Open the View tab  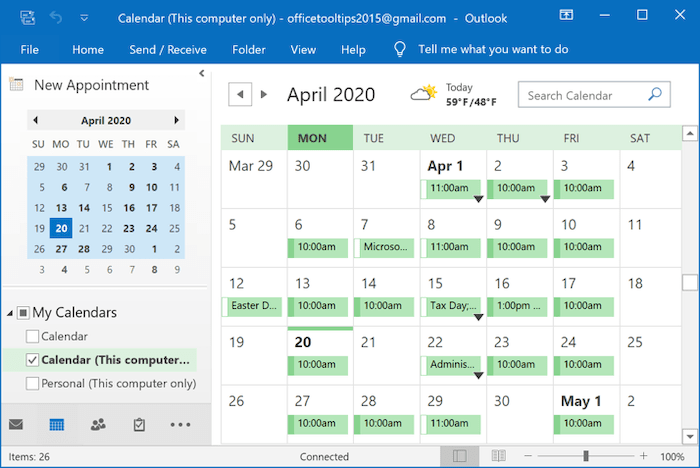coord(303,50)
